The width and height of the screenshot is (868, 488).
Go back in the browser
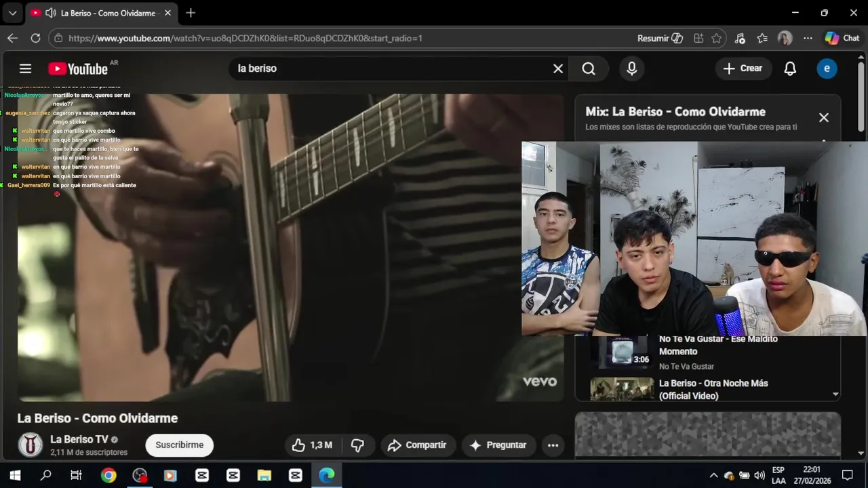12,38
